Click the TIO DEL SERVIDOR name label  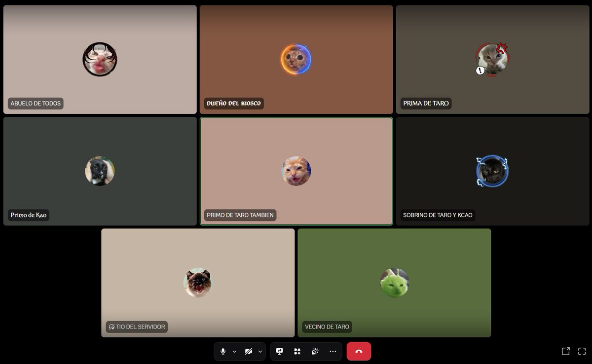137,327
